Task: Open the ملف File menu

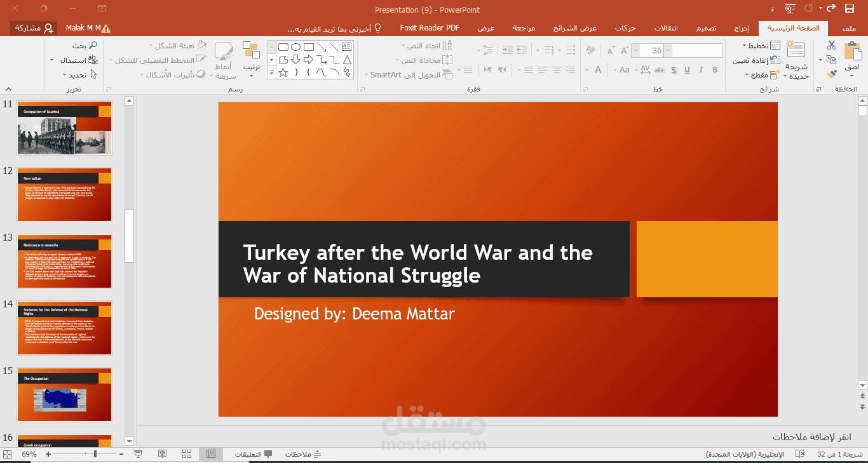Action: [x=848, y=28]
